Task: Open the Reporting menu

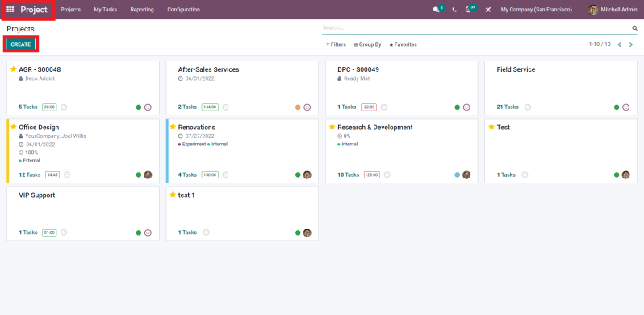Action: 142,10
